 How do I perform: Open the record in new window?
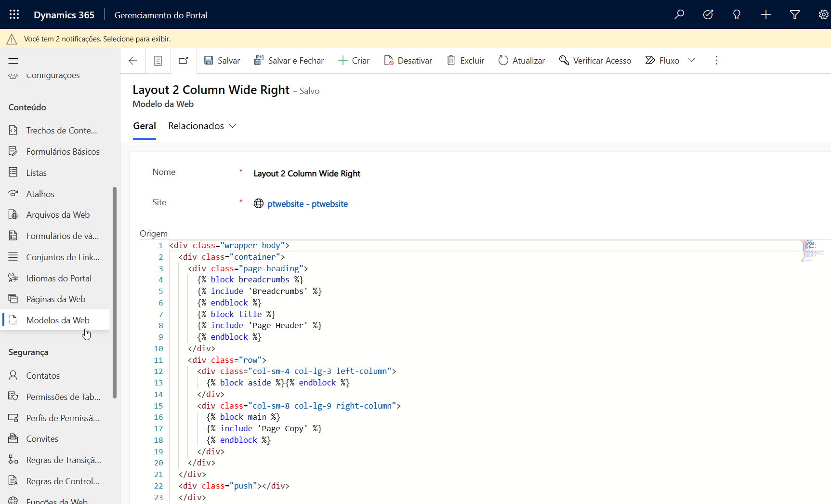[x=184, y=61]
